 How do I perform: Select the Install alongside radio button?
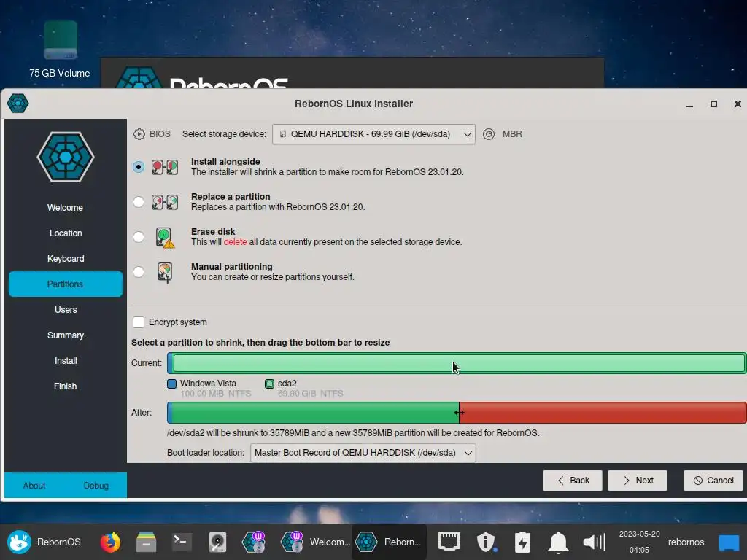pyautogui.click(x=139, y=167)
